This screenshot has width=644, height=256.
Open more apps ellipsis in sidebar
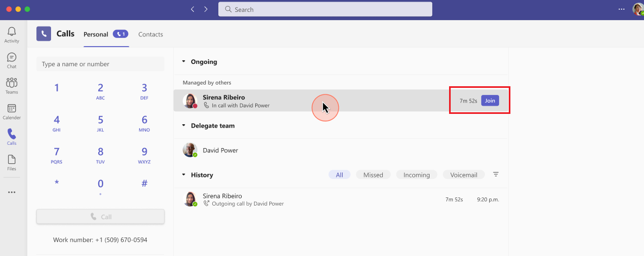pos(11,192)
